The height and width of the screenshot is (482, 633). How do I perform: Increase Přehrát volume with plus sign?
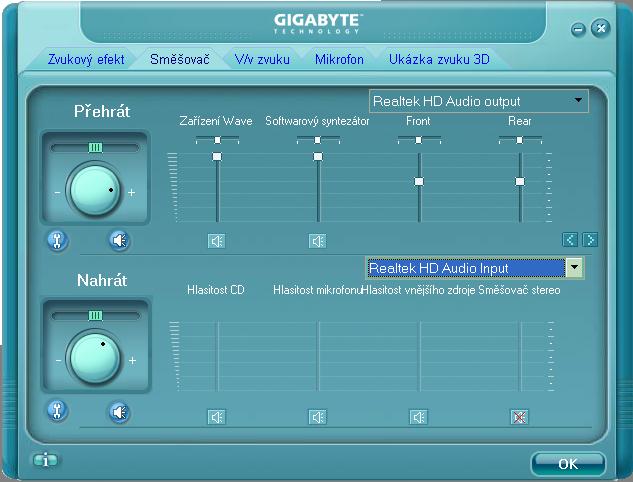(x=132, y=193)
